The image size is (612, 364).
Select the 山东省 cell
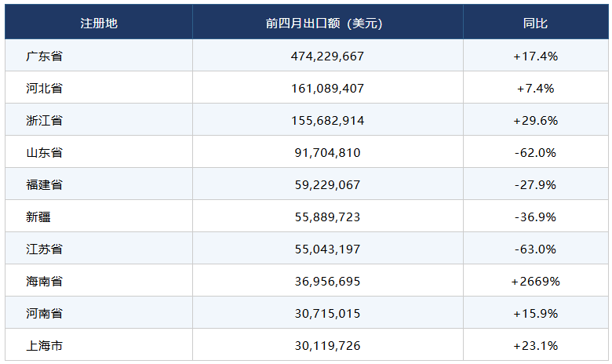pyautogui.click(x=45, y=152)
